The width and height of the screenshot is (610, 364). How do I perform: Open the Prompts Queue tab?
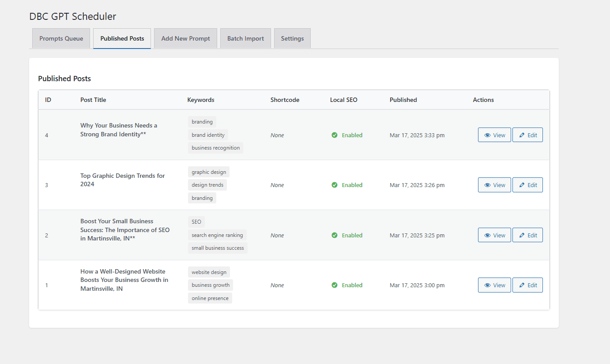pyautogui.click(x=61, y=38)
